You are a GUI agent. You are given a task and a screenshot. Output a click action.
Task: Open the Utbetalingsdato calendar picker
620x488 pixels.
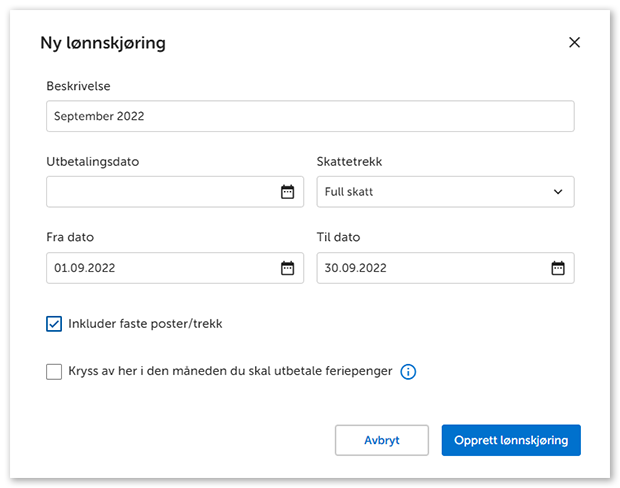287,192
